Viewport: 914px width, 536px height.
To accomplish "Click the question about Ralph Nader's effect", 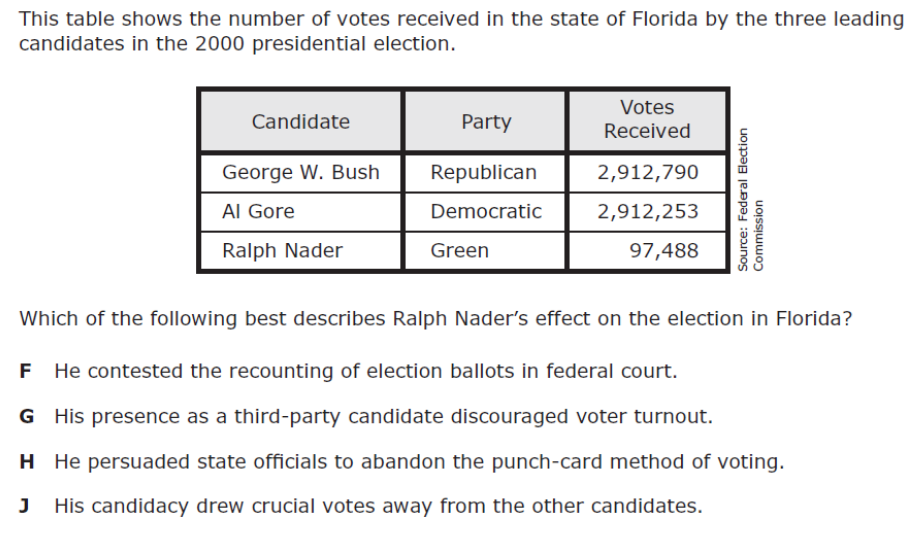I will 436,319.
